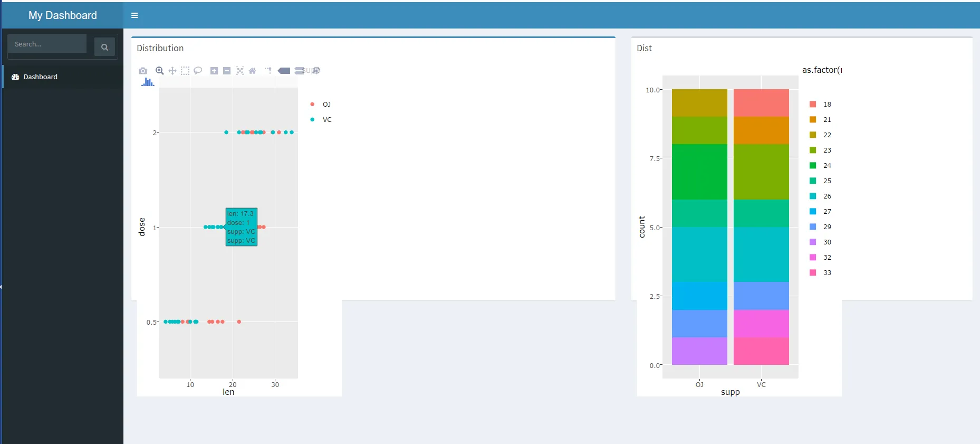Select the Zoom magnifier tool
This screenshot has height=444, width=980.
[x=159, y=71]
